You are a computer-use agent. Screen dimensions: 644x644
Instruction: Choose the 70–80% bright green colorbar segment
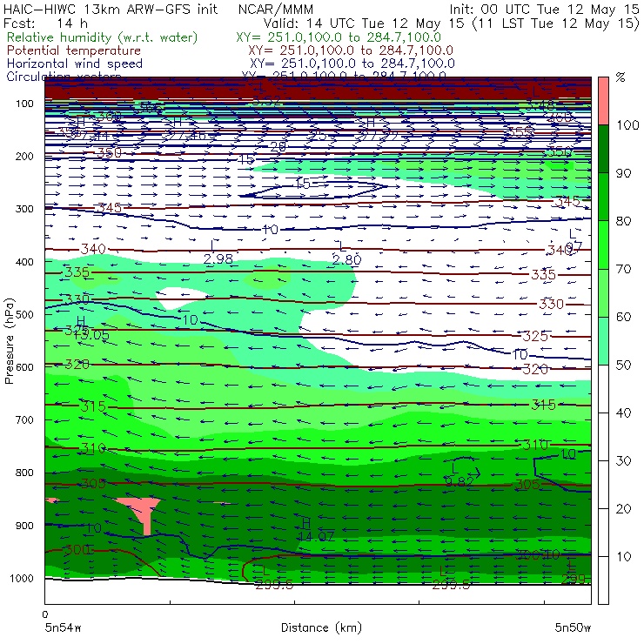coord(603,245)
